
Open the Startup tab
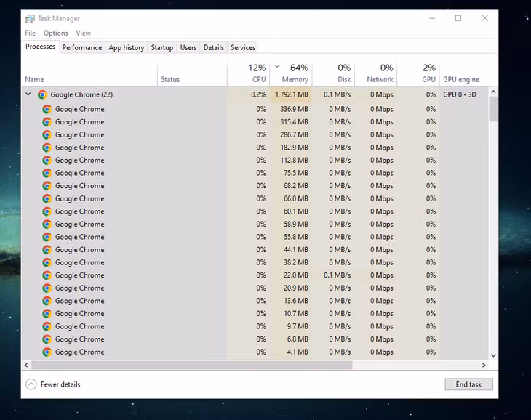[162, 47]
